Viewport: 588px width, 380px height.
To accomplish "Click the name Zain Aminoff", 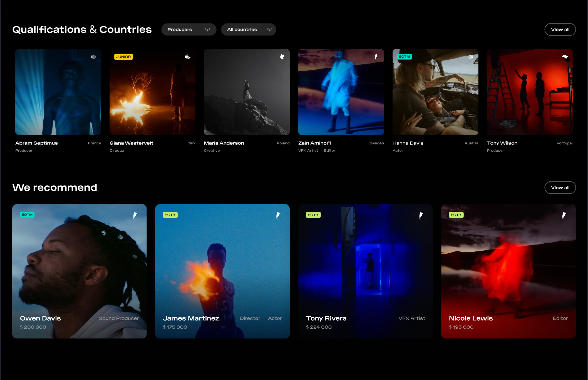I will point(315,143).
